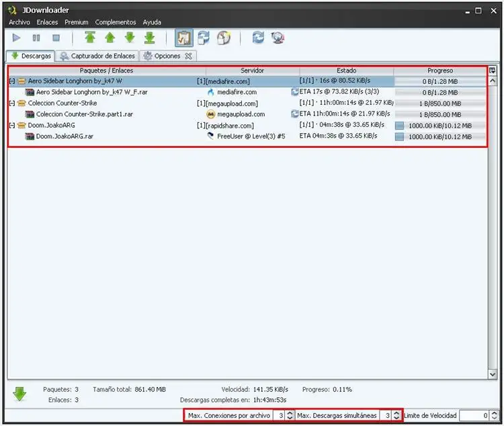
Task: Click the scrollbar down arrow
Action: [493, 374]
